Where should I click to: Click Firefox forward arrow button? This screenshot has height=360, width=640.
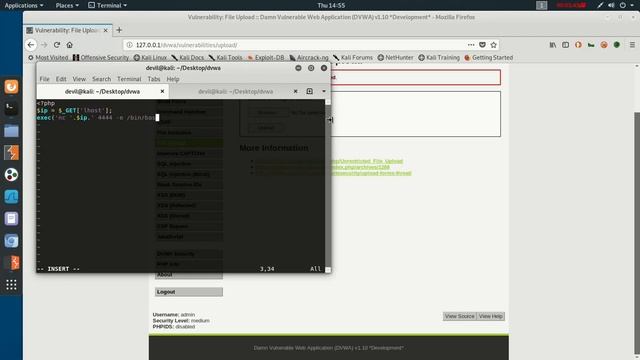pyautogui.click(x=44, y=45)
